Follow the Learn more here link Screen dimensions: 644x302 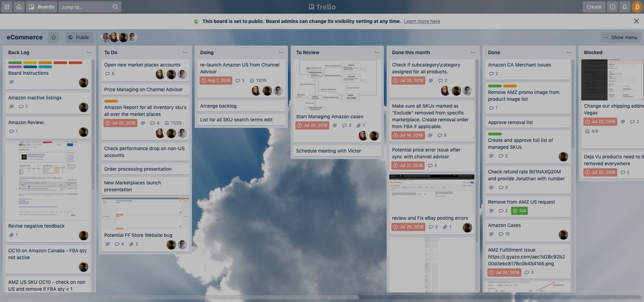(x=422, y=21)
